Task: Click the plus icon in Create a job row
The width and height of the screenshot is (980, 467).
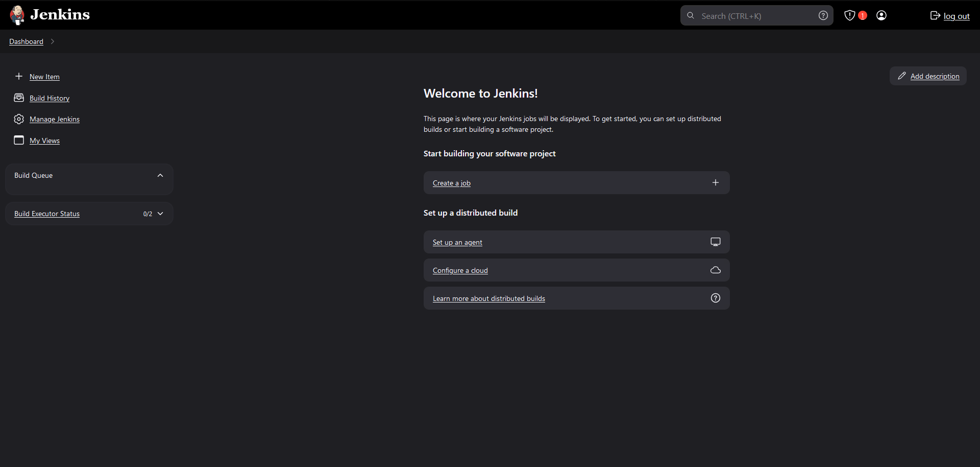Action: point(716,182)
